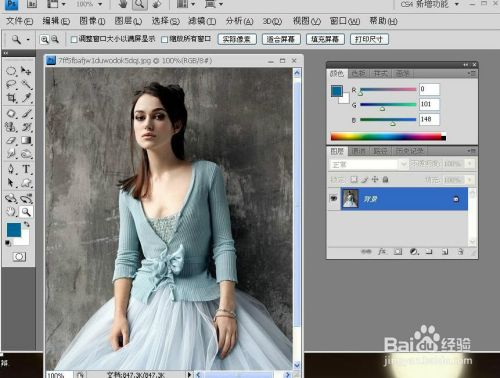Toggle Quick Mask mode
The height and width of the screenshot is (378, 500).
coord(19,257)
